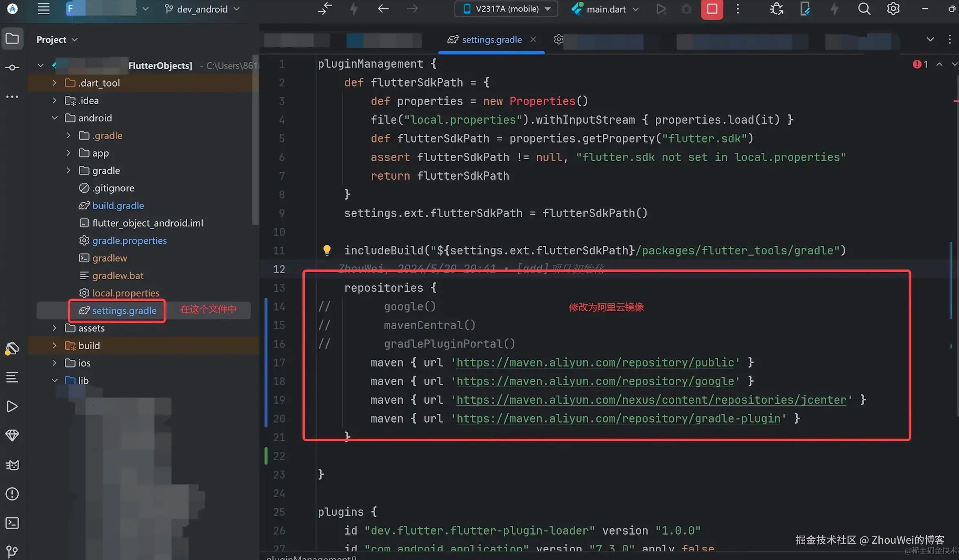This screenshot has height=560, width=959.
Task: Open build.gradle in the project tree
Action: (x=118, y=206)
